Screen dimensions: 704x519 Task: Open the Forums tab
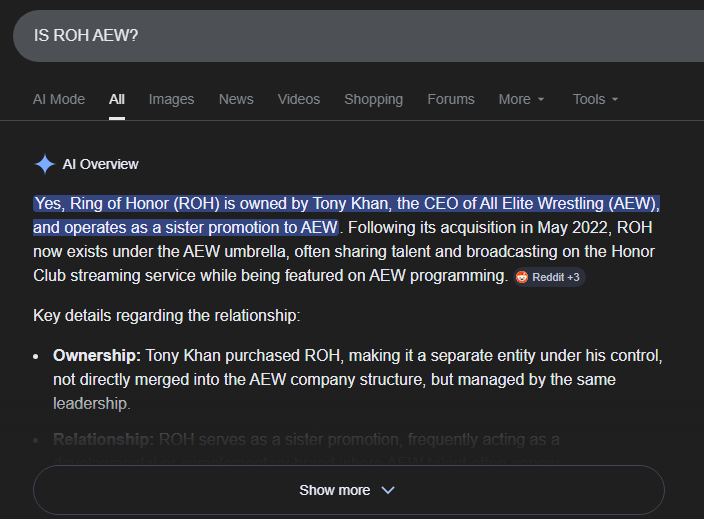tap(451, 99)
